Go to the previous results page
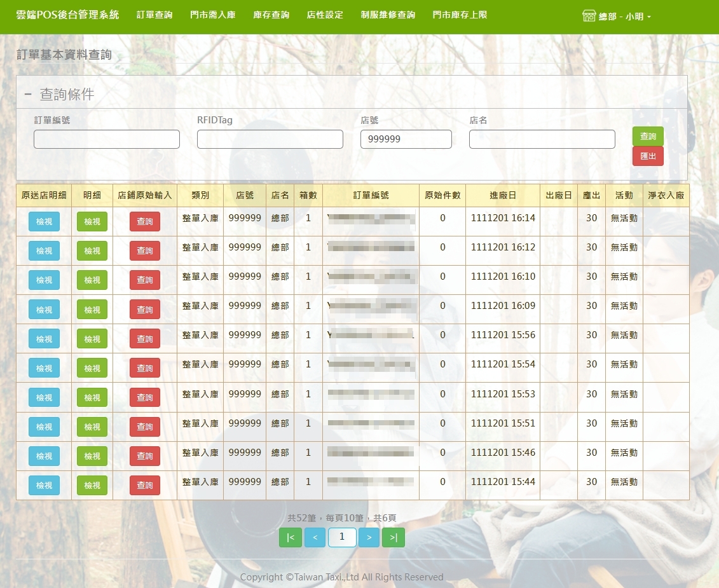The height and width of the screenshot is (588, 719). pos(315,537)
